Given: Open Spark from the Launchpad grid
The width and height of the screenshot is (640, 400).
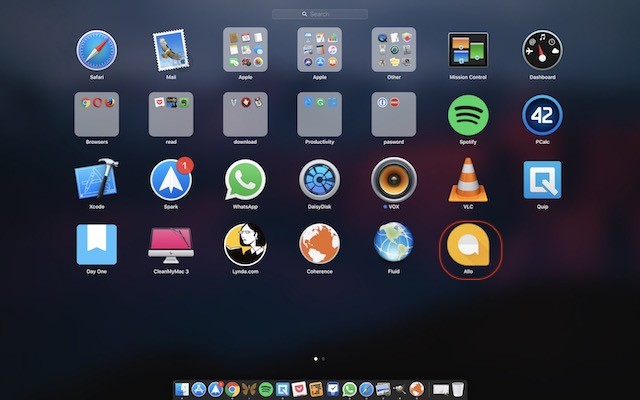Looking at the screenshot, I should tap(171, 180).
